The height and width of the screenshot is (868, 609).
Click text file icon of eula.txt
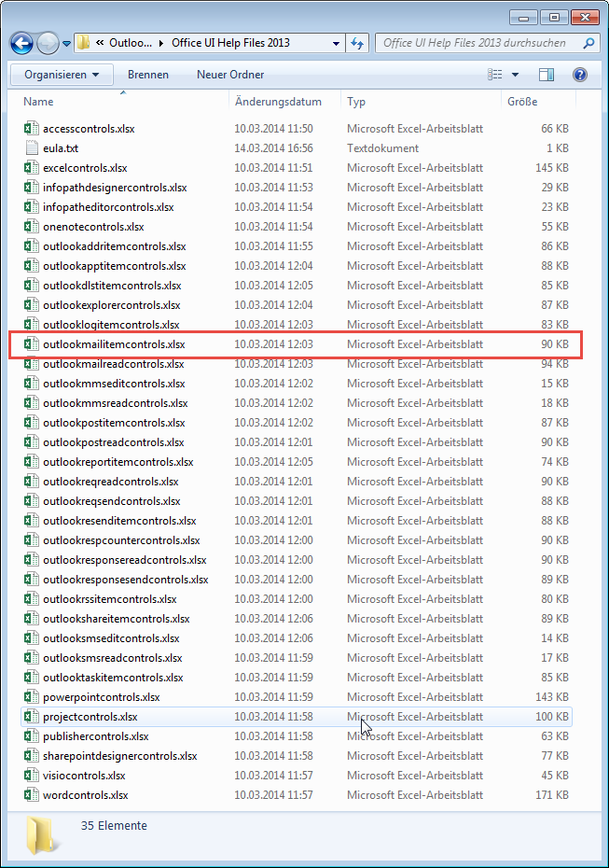point(32,147)
